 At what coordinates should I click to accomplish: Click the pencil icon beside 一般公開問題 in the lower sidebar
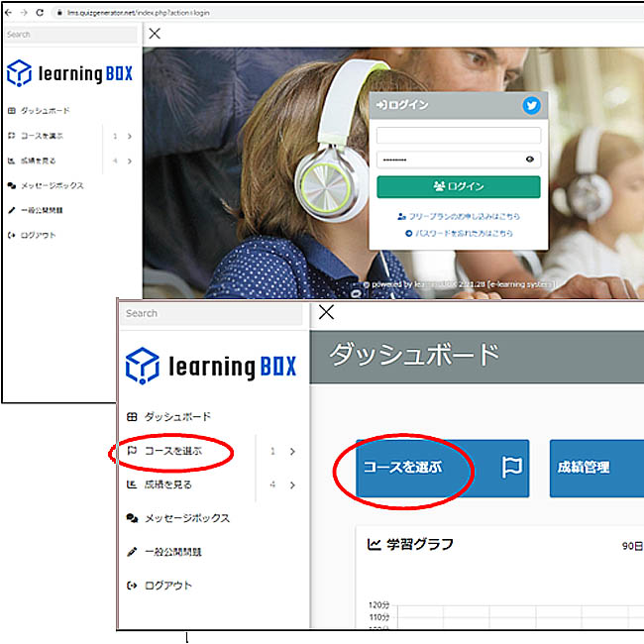[132, 552]
